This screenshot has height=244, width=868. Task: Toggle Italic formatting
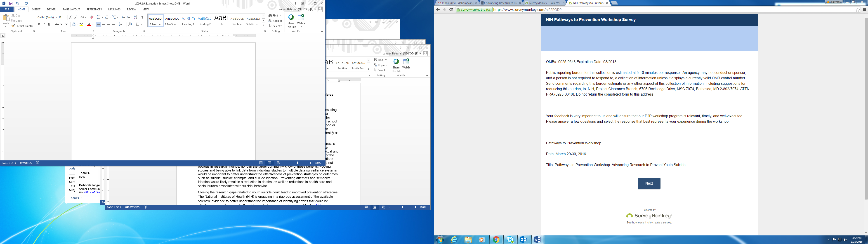pos(44,24)
